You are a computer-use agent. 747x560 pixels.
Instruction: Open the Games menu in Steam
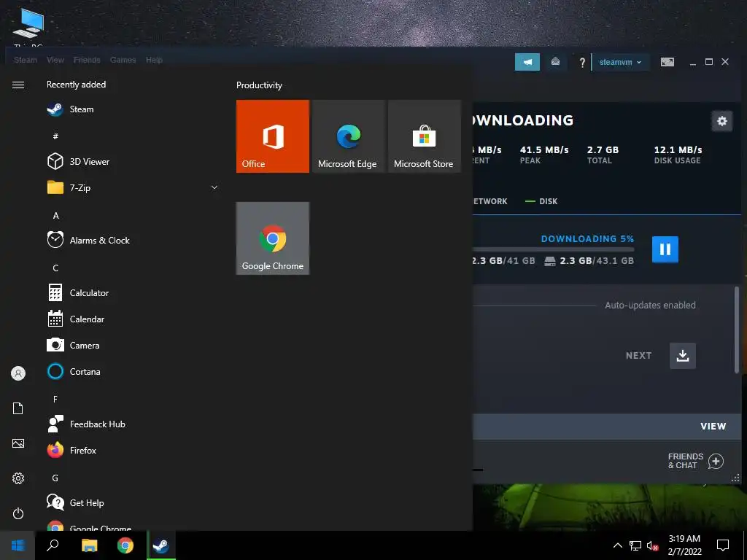click(123, 60)
